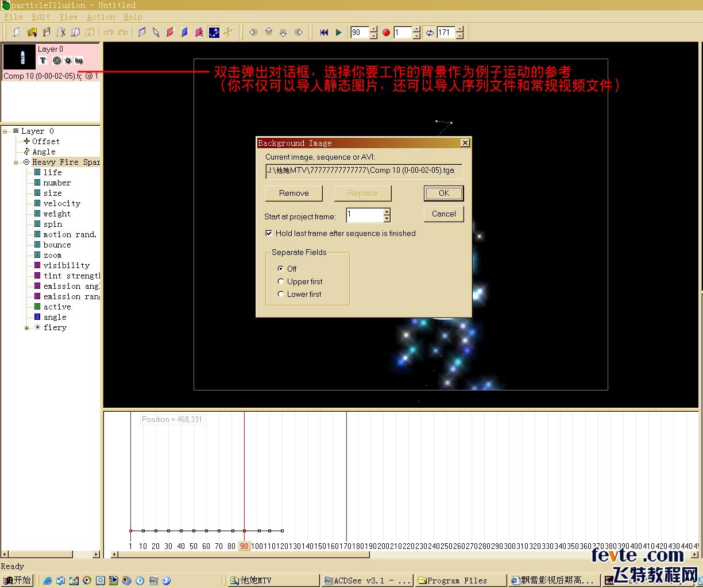
Task: Click the layer spark emitter icon
Action: (68, 60)
